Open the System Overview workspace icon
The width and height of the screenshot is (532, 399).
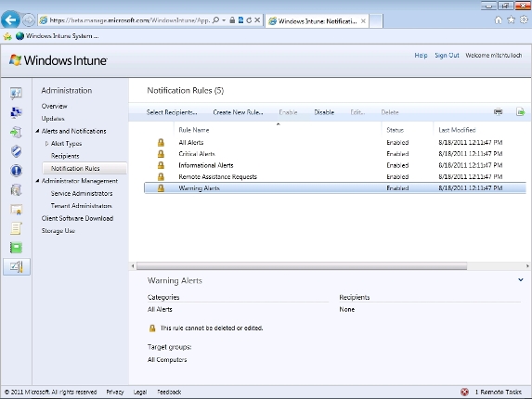click(x=16, y=93)
